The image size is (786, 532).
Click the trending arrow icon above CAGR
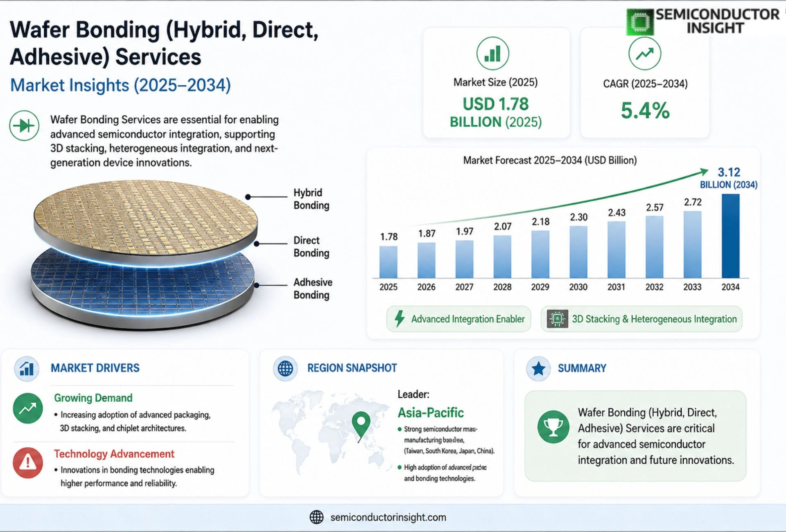(x=645, y=54)
